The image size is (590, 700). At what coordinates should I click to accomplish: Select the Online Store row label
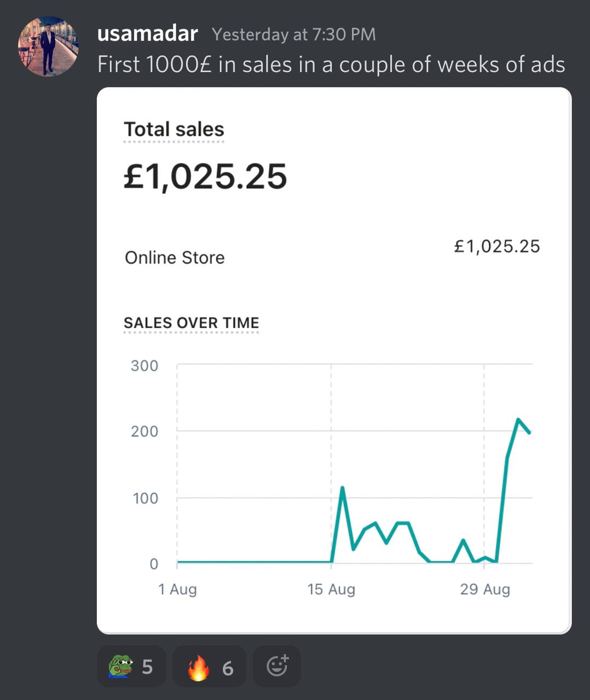point(175,258)
